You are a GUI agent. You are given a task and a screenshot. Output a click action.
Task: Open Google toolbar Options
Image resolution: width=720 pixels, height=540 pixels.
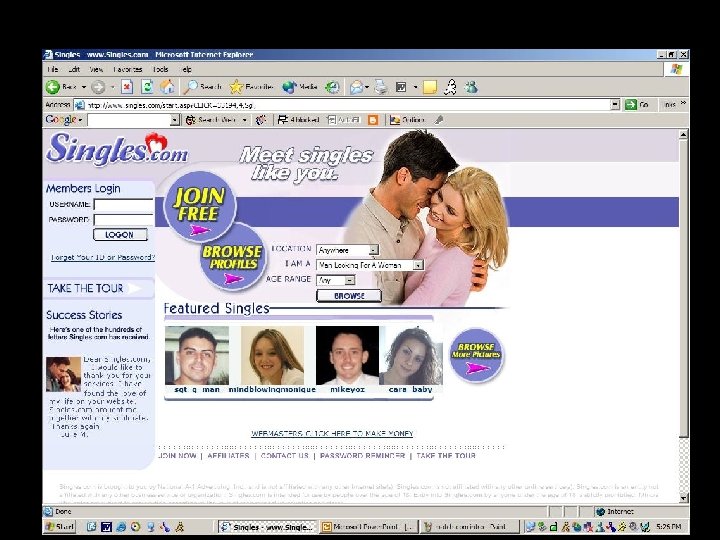click(407, 120)
